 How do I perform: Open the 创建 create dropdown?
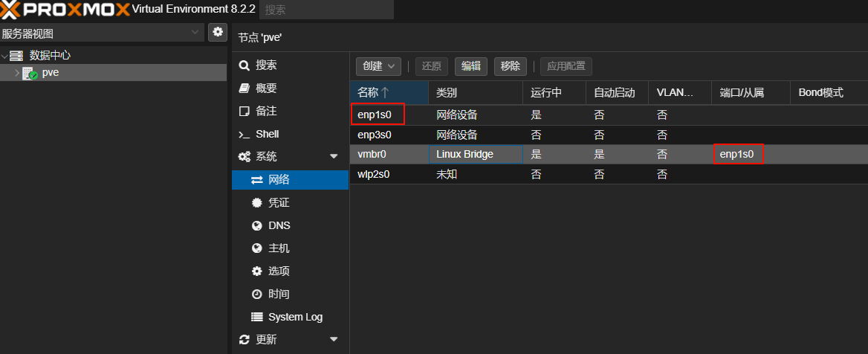pos(378,66)
